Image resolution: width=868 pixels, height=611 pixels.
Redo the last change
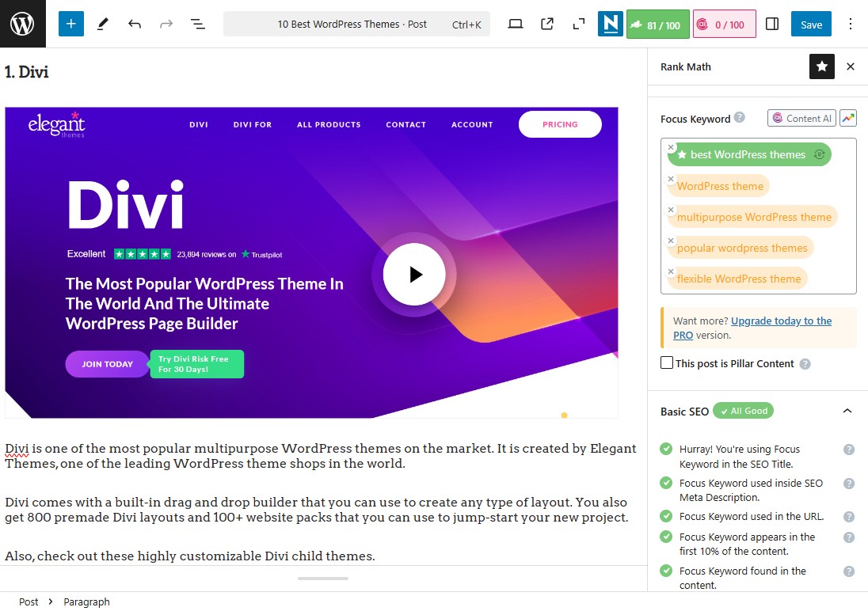(x=166, y=24)
